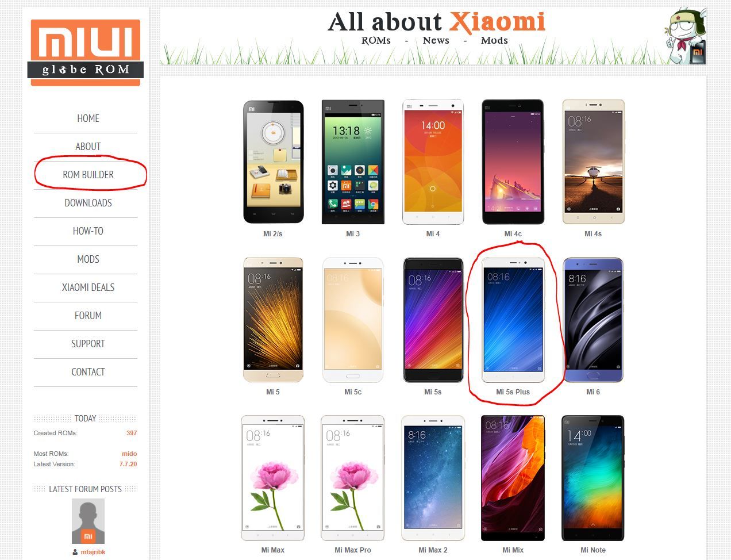
Task: Open the HOW-TO sidebar menu item
Action: point(88,231)
